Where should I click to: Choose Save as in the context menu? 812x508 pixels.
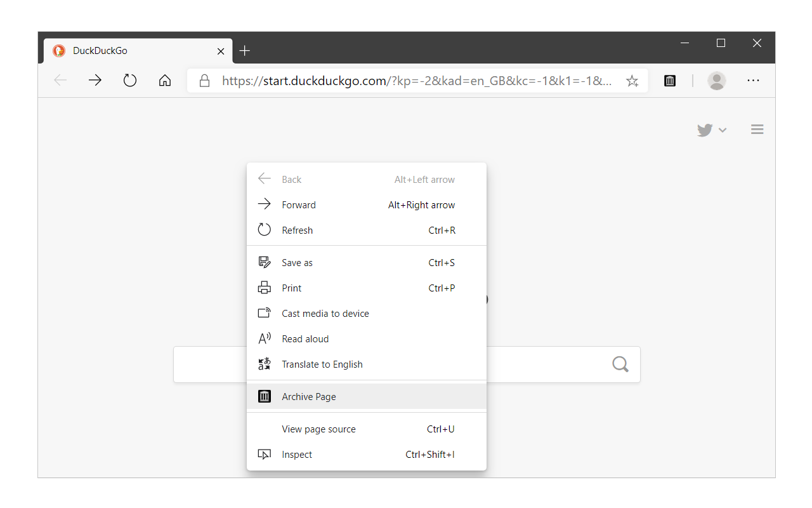pyautogui.click(x=298, y=263)
